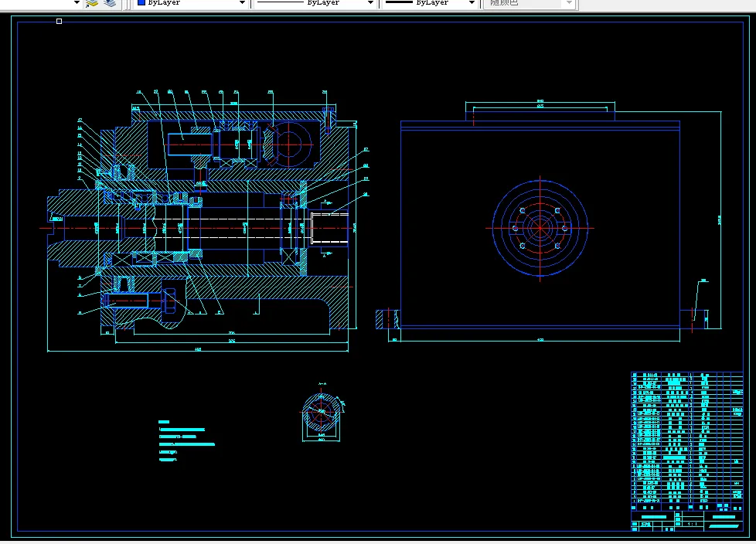Screen dimensions: 756x544
Task: Click the blue layer icon beside the yellow one
Action: click(x=111, y=3)
